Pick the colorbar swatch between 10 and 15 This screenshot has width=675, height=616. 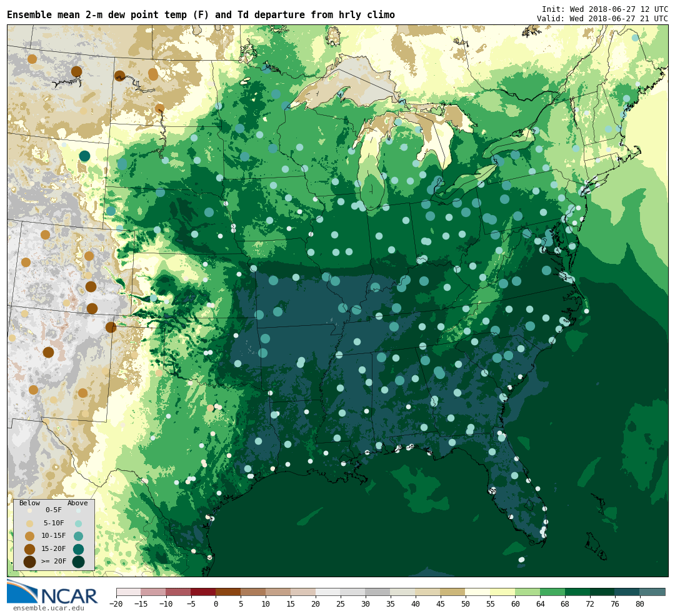279,592
